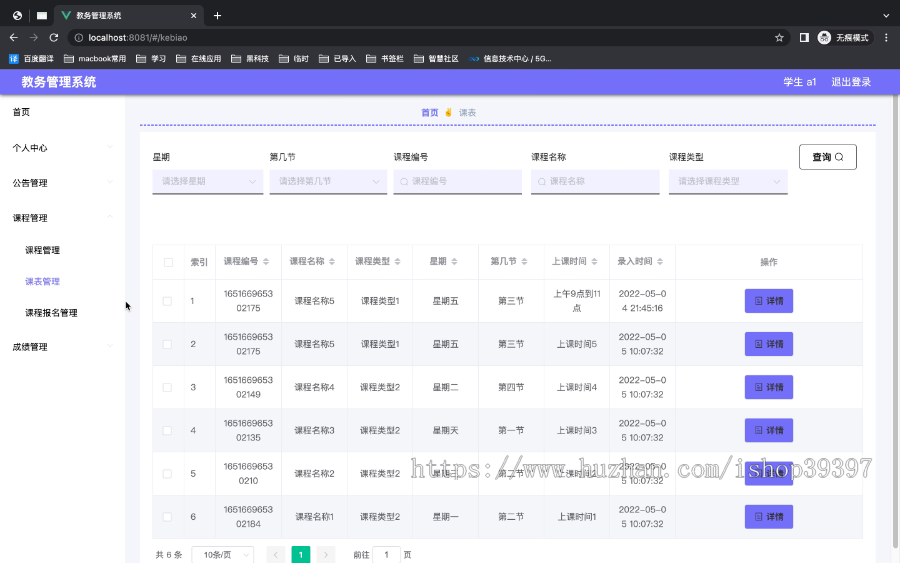Bookmark this page with the star icon
The height and width of the screenshot is (563, 900).
pos(779,37)
